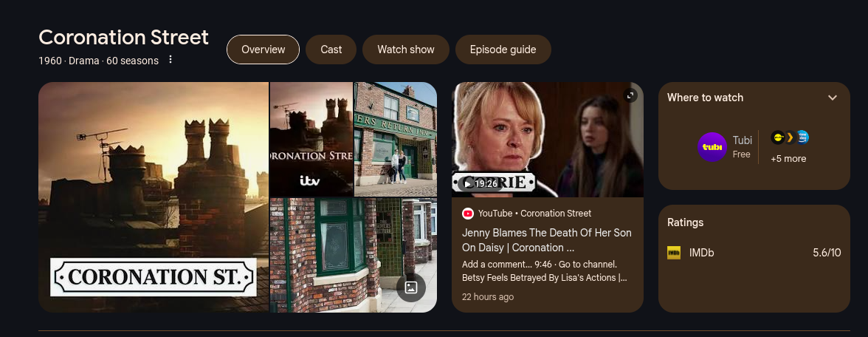The width and height of the screenshot is (868, 337).
Task: Click the IMDb logo icon
Action: pyautogui.click(x=674, y=253)
